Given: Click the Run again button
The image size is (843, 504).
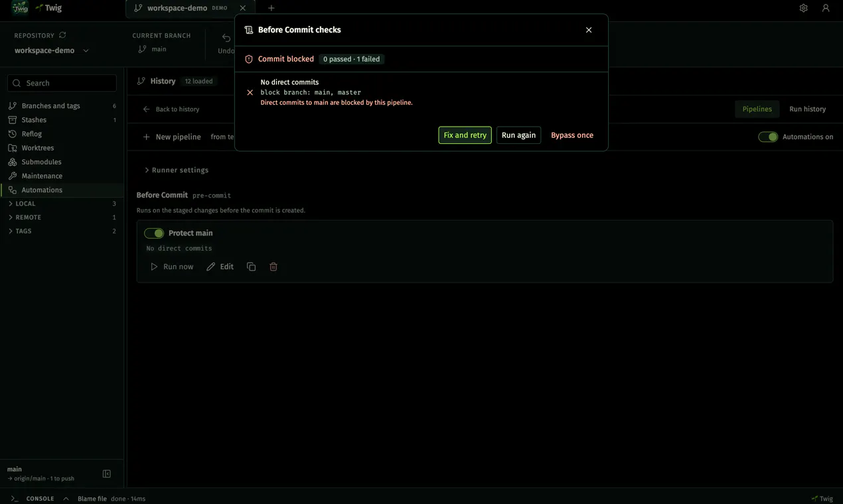Looking at the screenshot, I should [x=518, y=135].
